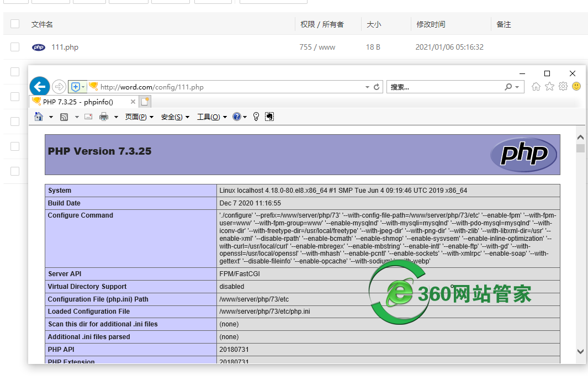The image size is (588, 380).
Task: Click the blue help question mark icon
Action: pyautogui.click(x=237, y=117)
